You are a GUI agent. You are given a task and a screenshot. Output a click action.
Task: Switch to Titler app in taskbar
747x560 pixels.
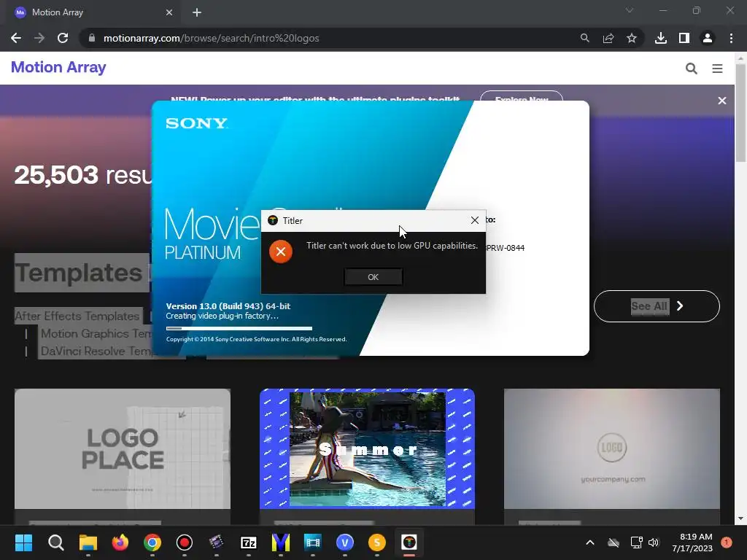(409, 542)
